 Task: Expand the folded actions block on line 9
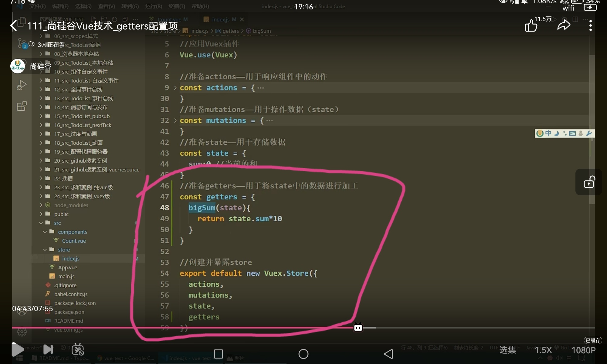175,88
